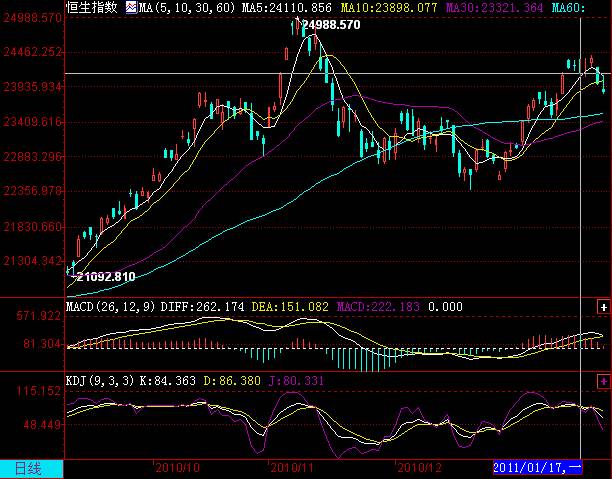Screen dimensions: 612x479
Task: Click the 0.000 value in MACD header
Action: 445,307
